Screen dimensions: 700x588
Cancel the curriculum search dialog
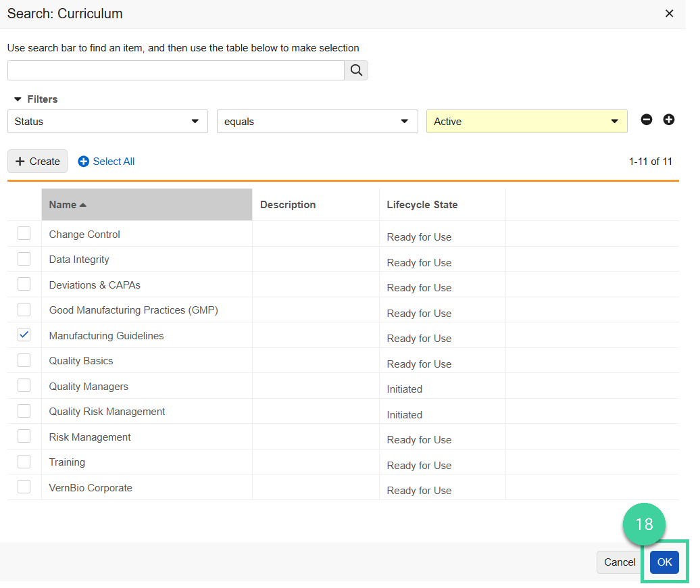[619, 562]
